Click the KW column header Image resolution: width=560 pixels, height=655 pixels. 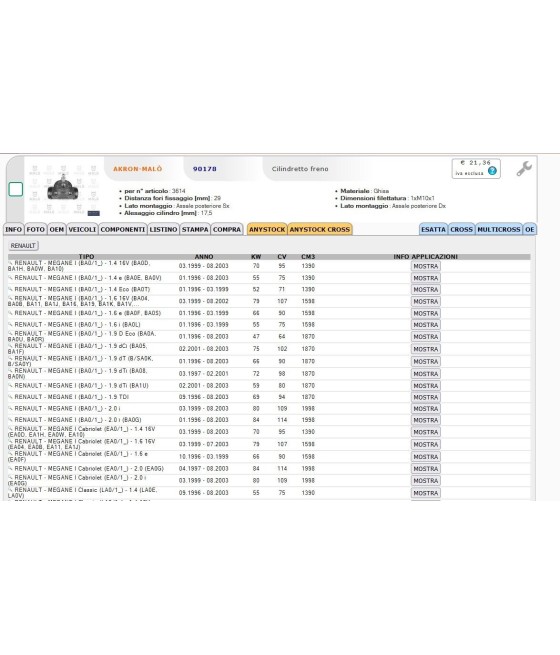tap(256, 256)
